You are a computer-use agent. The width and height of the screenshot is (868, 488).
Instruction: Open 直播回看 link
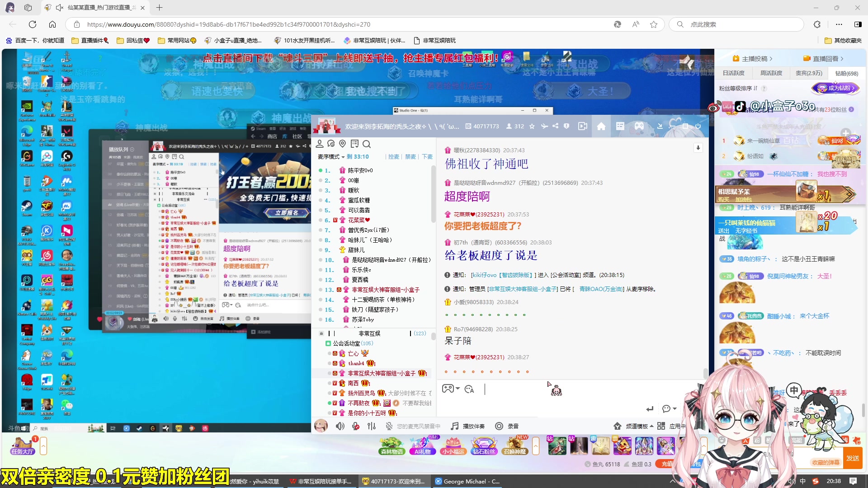point(823,59)
